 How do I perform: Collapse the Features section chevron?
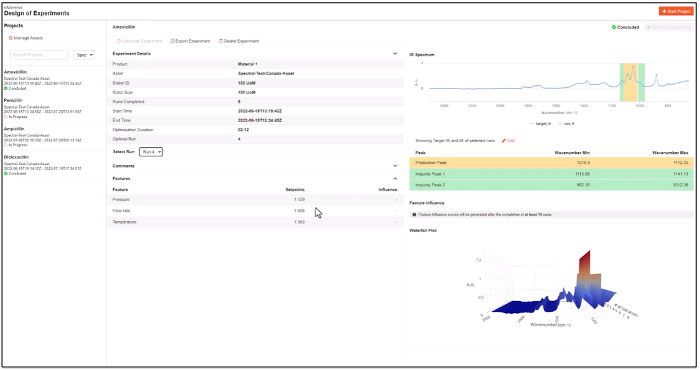[x=395, y=179]
